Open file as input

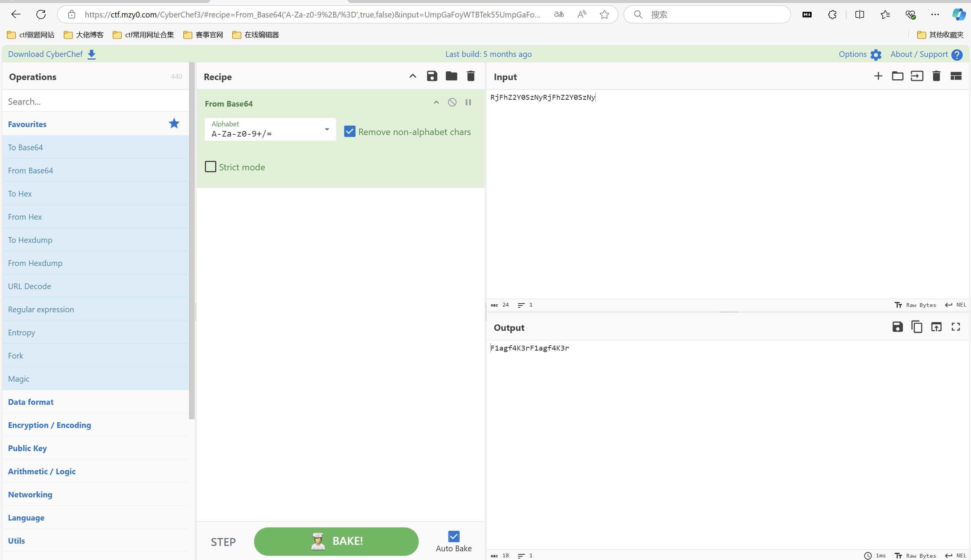click(x=917, y=76)
